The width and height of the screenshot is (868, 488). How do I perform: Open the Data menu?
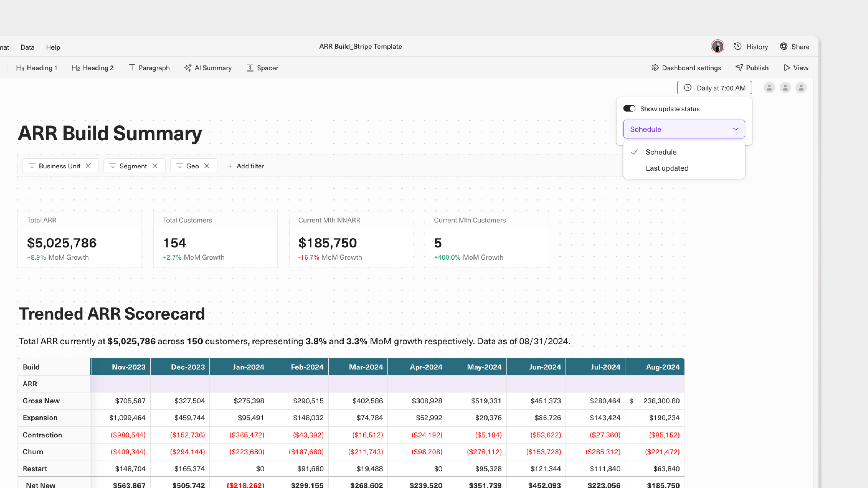tap(27, 47)
